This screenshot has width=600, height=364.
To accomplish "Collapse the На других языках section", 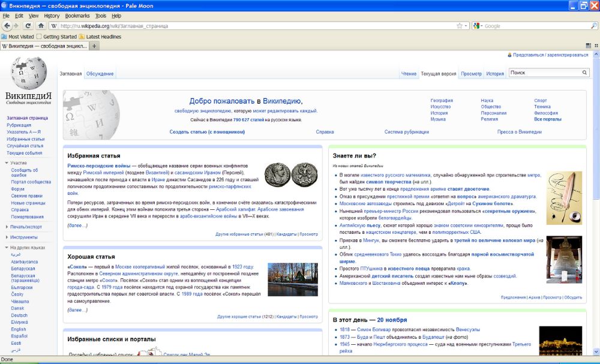I will [7, 248].
